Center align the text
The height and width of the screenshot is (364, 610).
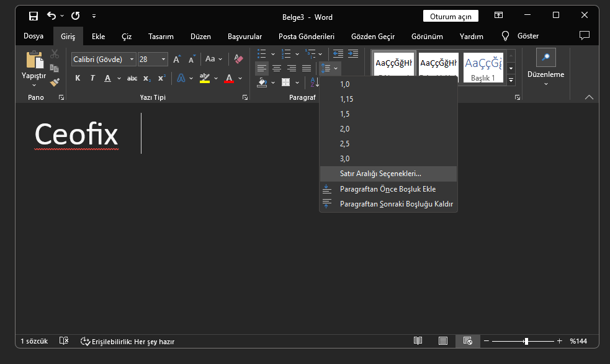pos(277,68)
